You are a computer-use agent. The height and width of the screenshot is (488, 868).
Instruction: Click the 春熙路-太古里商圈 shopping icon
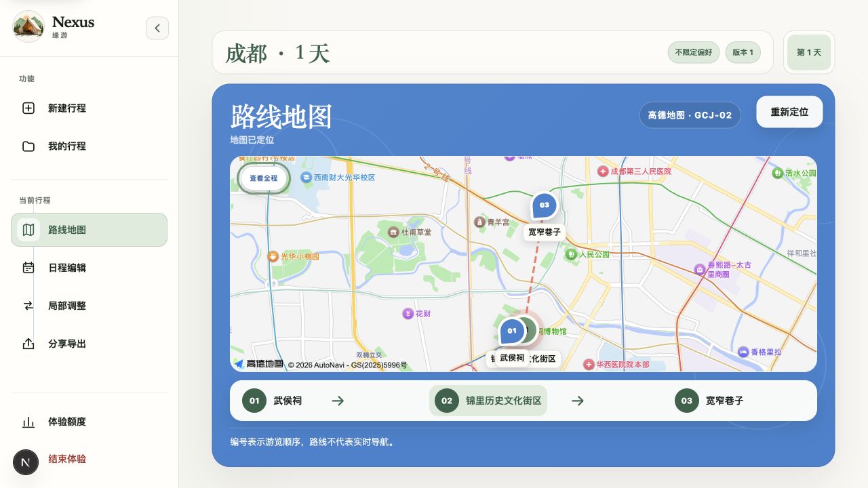pyautogui.click(x=700, y=269)
